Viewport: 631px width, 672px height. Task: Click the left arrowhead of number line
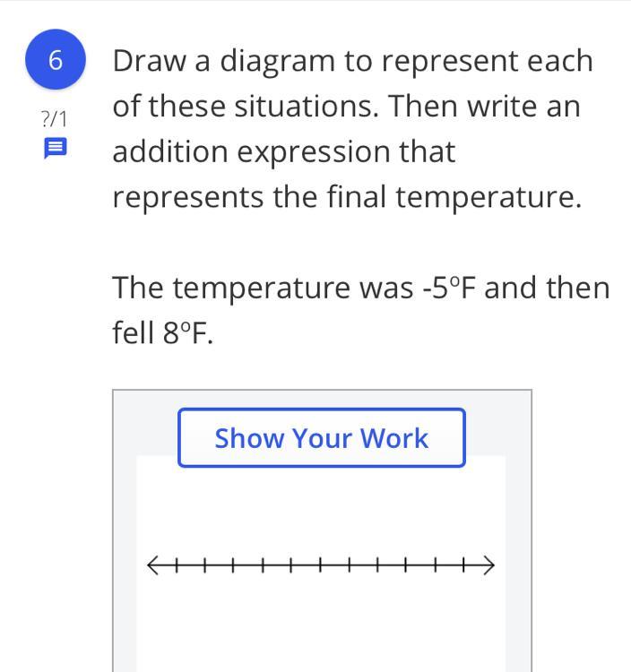pos(149,564)
